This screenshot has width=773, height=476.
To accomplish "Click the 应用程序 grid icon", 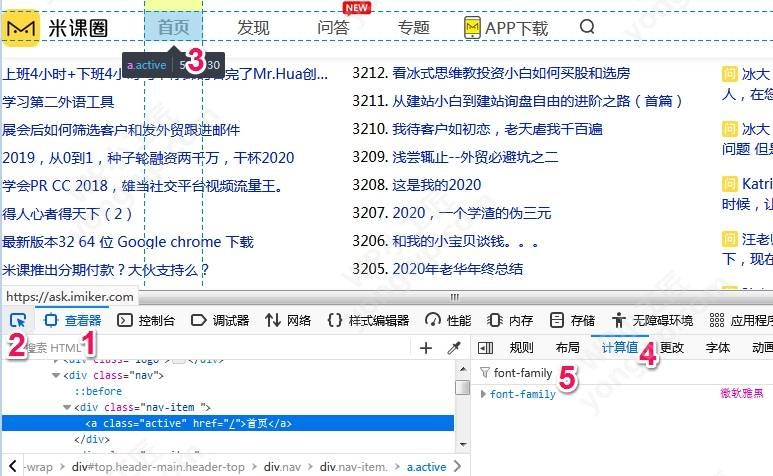I will point(716,321).
